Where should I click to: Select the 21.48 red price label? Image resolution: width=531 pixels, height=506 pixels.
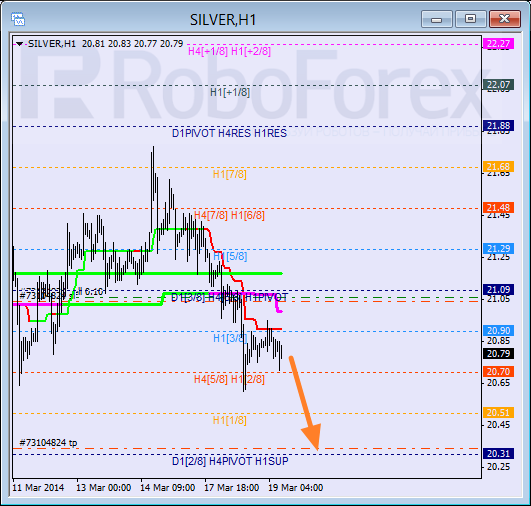pyautogui.click(x=498, y=207)
